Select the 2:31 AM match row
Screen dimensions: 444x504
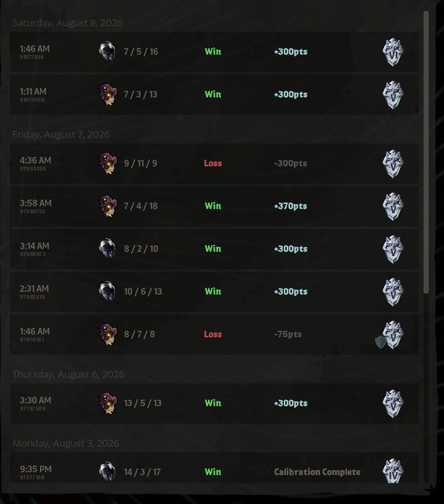(214, 292)
